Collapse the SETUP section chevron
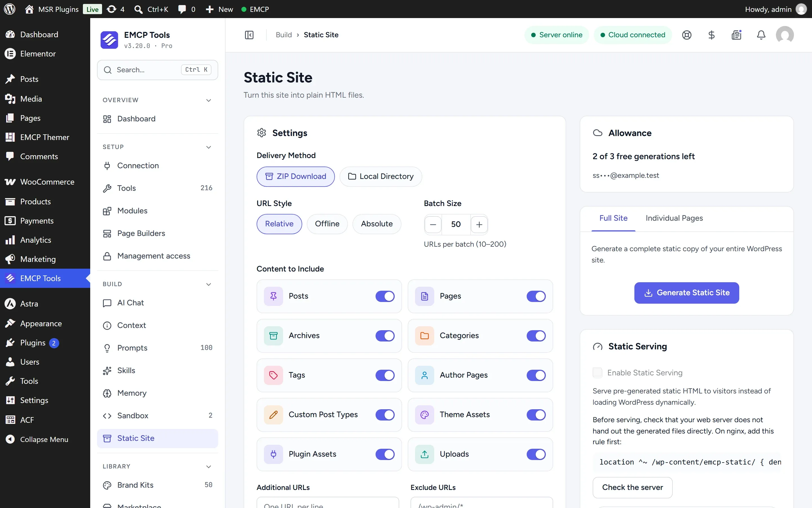Viewport: 812px width, 508px height. [208, 147]
